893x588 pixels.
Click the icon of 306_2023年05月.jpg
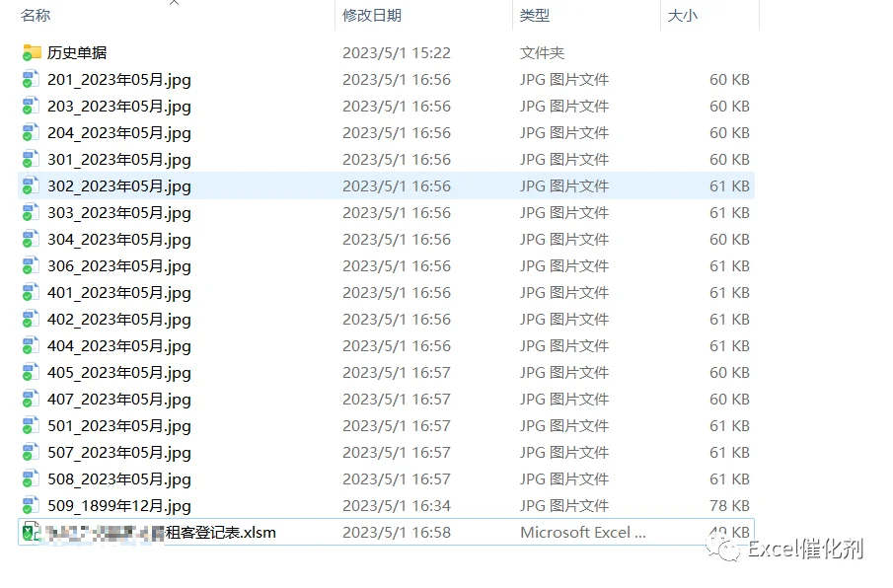[x=31, y=266]
